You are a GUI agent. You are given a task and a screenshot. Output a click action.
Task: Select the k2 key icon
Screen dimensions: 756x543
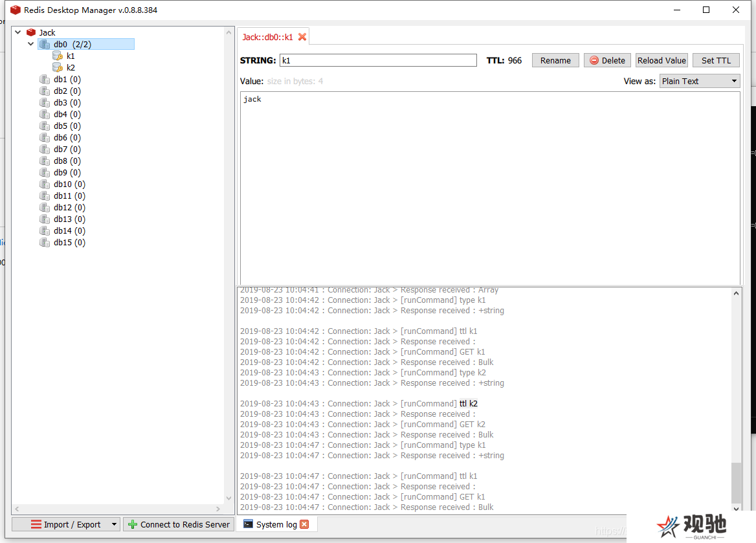58,67
